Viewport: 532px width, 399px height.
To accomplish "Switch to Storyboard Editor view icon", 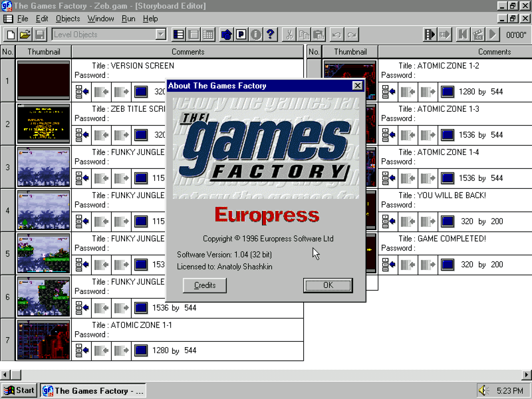I will click(x=179, y=35).
